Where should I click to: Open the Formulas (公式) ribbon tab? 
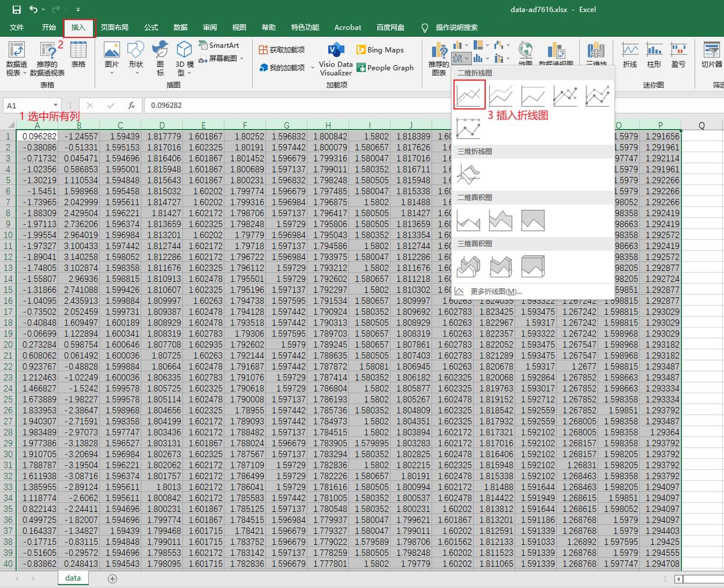[151, 28]
